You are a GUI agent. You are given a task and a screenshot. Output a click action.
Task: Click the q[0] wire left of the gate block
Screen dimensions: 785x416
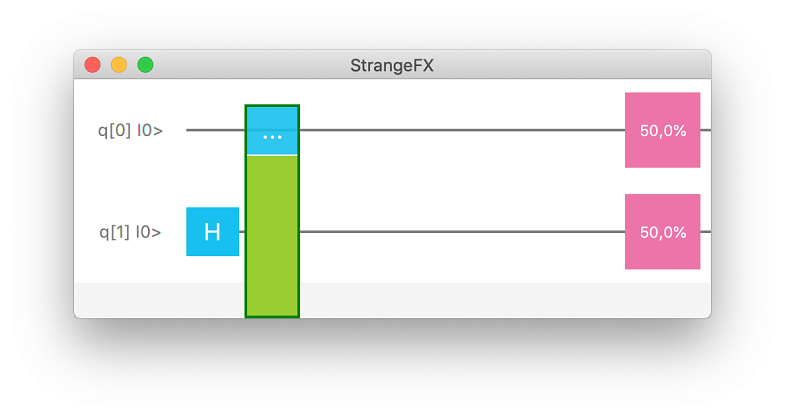click(215, 130)
